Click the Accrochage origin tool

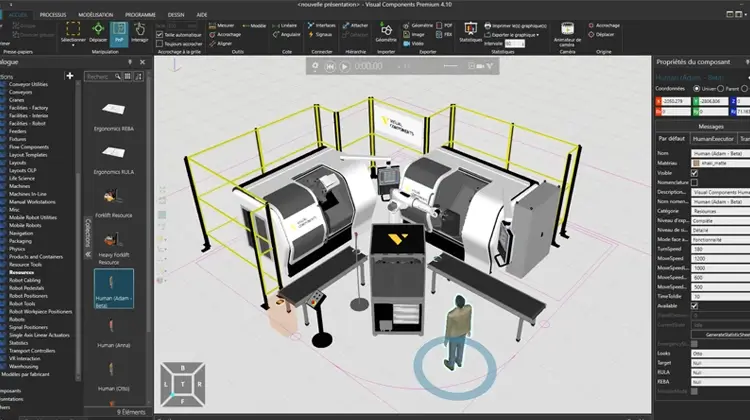coord(604,25)
